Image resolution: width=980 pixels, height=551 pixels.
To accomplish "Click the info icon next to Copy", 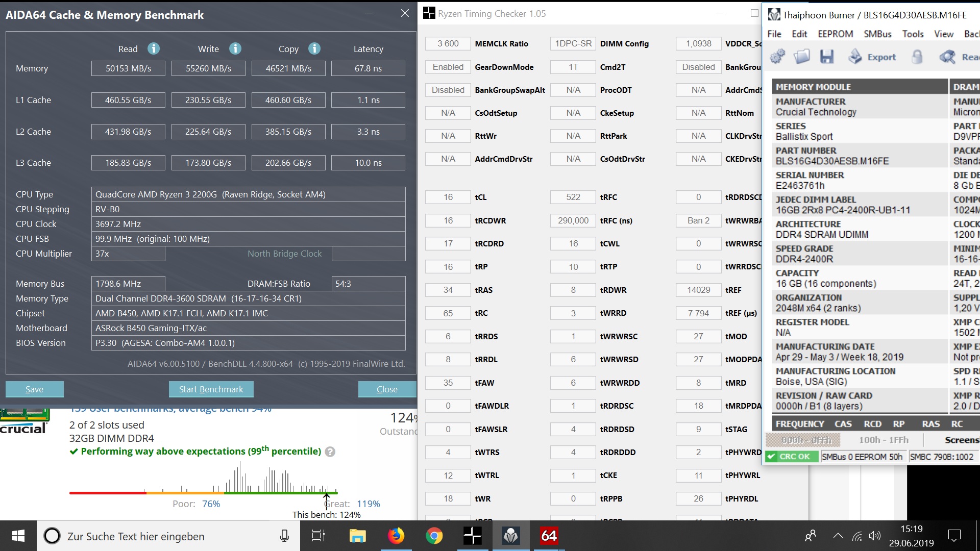I will (314, 48).
